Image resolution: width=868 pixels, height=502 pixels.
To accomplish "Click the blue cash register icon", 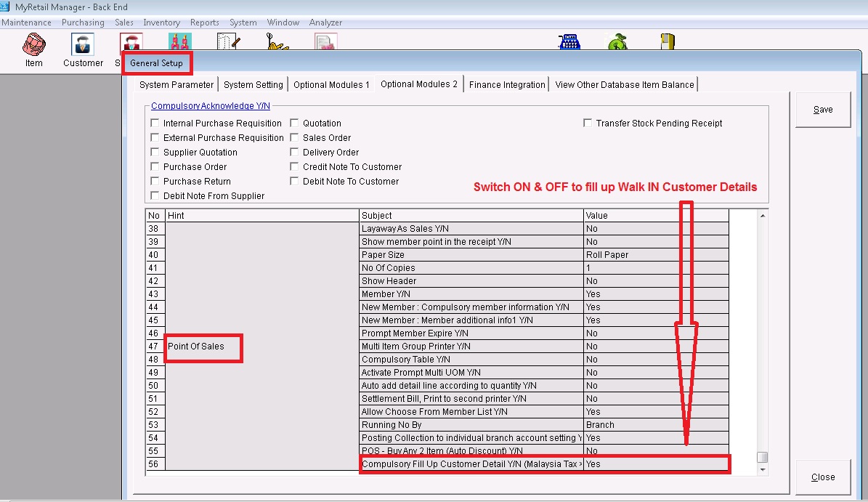I will (x=569, y=43).
